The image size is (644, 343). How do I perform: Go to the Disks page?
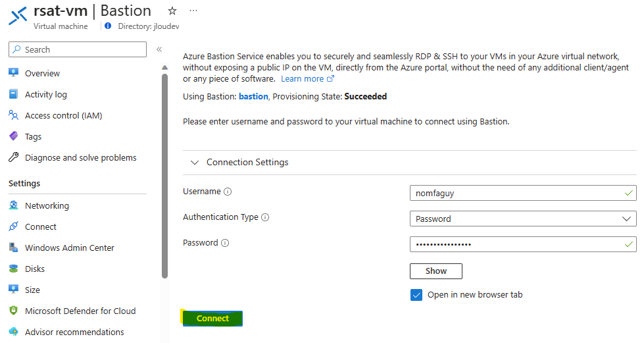[35, 269]
